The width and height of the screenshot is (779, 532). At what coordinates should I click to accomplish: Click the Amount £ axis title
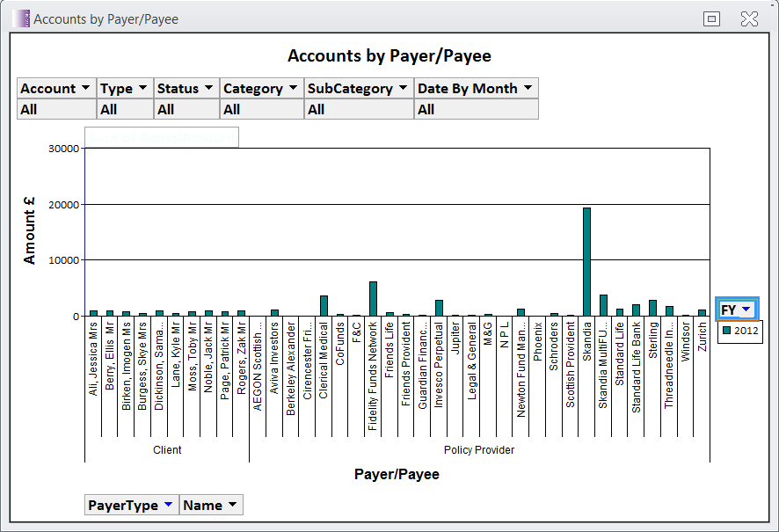[x=29, y=230]
